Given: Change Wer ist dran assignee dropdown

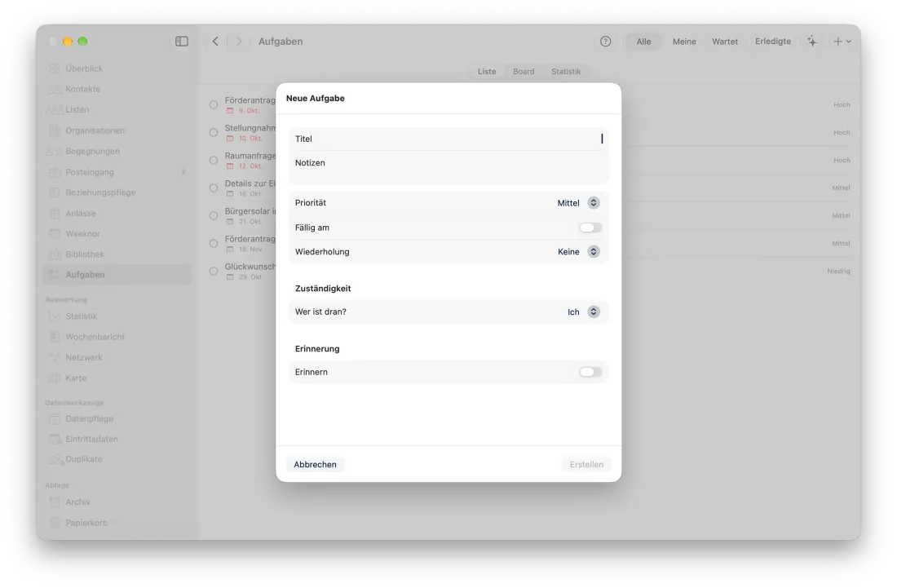Looking at the screenshot, I should (584, 312).
